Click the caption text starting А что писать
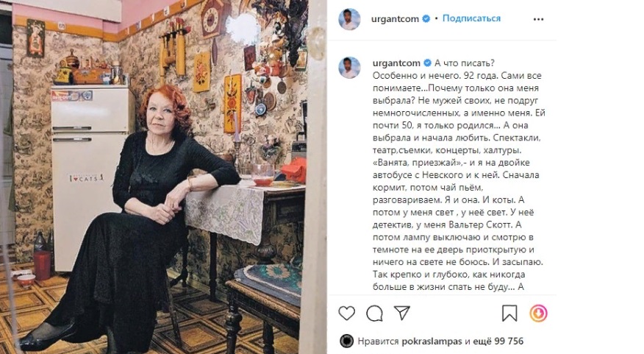The image size is (644, 354). (x=459, y=174)
